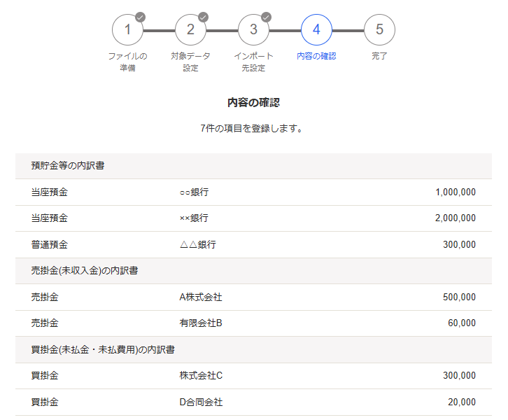Image resolution: width=508 pixels, height=420 pixels.
Task: Click the 株式会社C cell
Action: pos(201,376)
